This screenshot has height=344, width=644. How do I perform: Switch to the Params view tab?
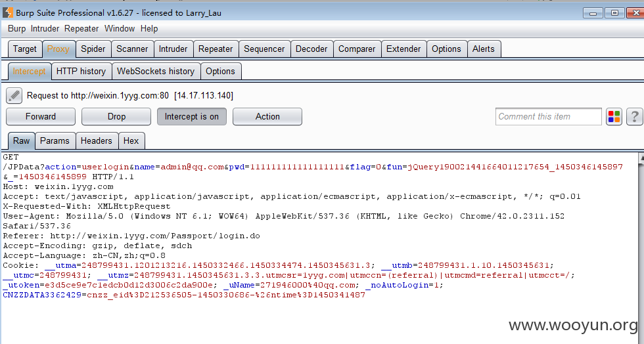(55, 140)
